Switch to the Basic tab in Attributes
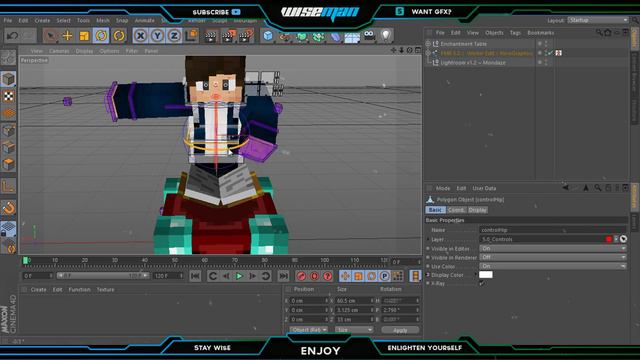Screen dimensions: 640x360 [435, 210]
